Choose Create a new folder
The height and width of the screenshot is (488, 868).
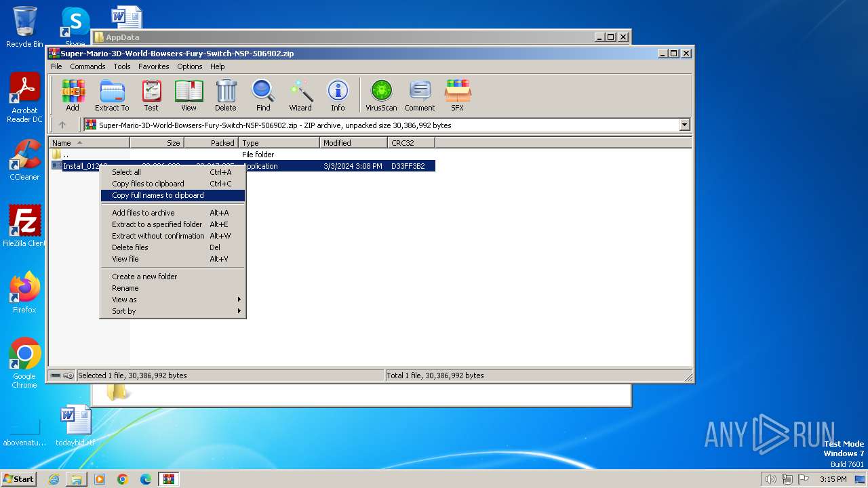pos(173,277)
